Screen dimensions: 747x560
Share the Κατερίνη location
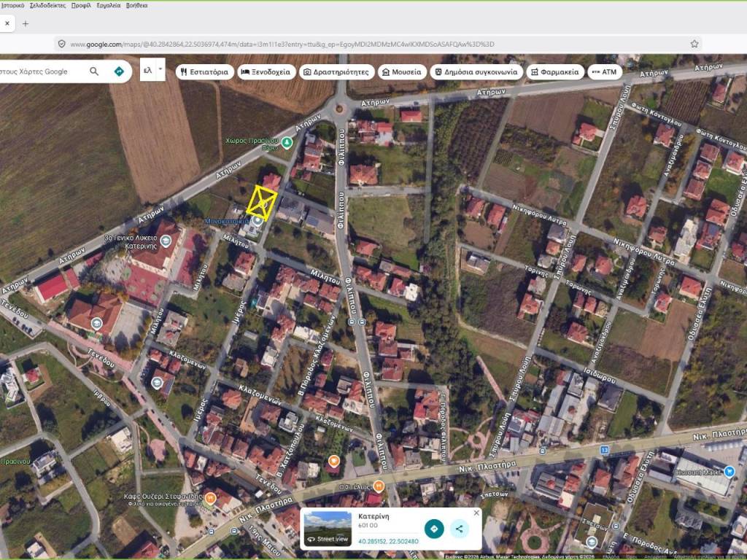(x=459, y=529)
